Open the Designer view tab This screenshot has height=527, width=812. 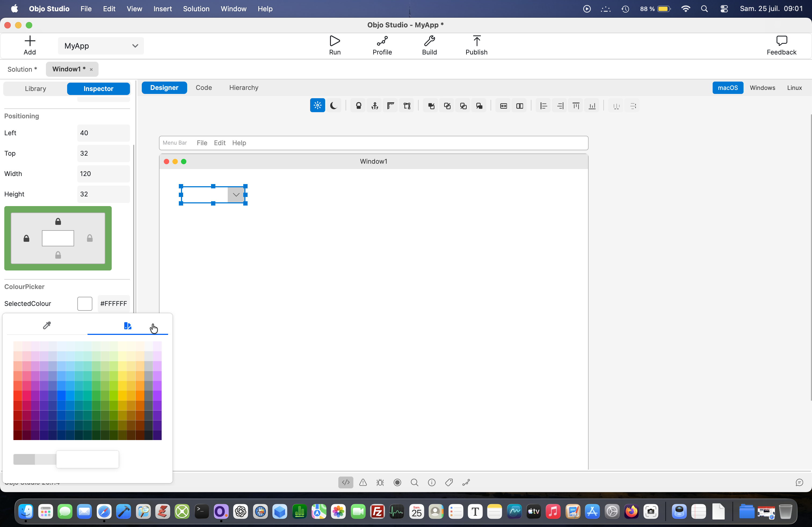tap(164, 87)
